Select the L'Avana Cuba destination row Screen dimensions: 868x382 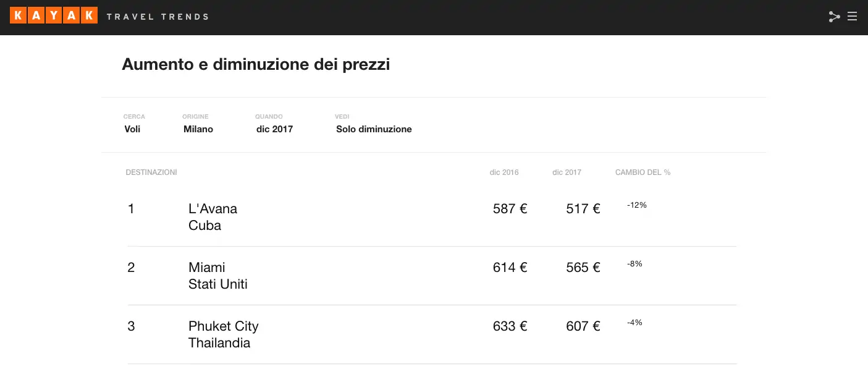pyautogui.click(x=432, y=217)
